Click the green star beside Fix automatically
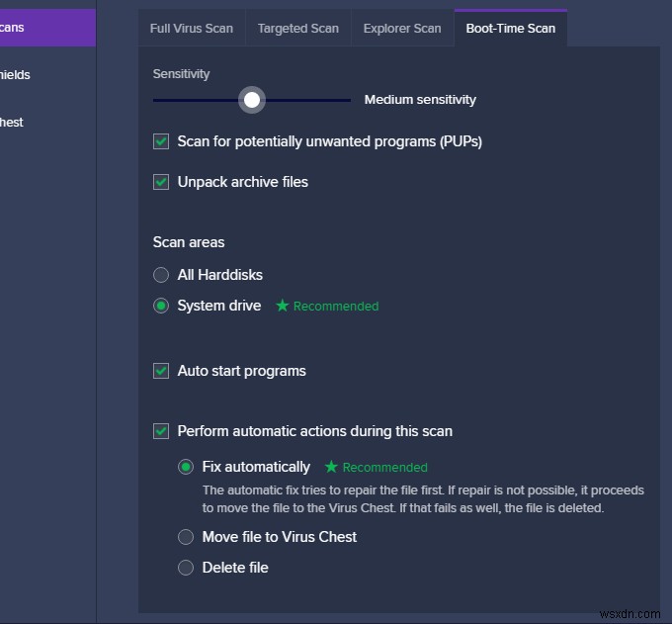 click(332, 467)
